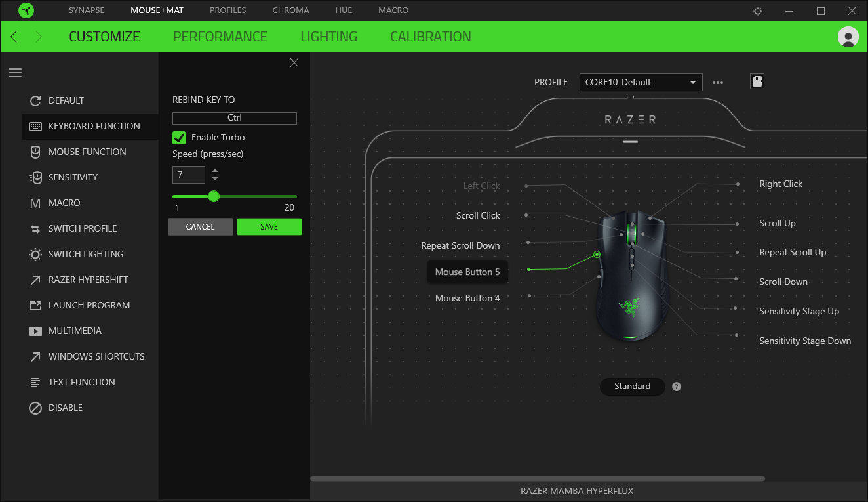Screen dimensions: 868x502
Task: Open the settings gear icon
Action: tap(758, 11)
